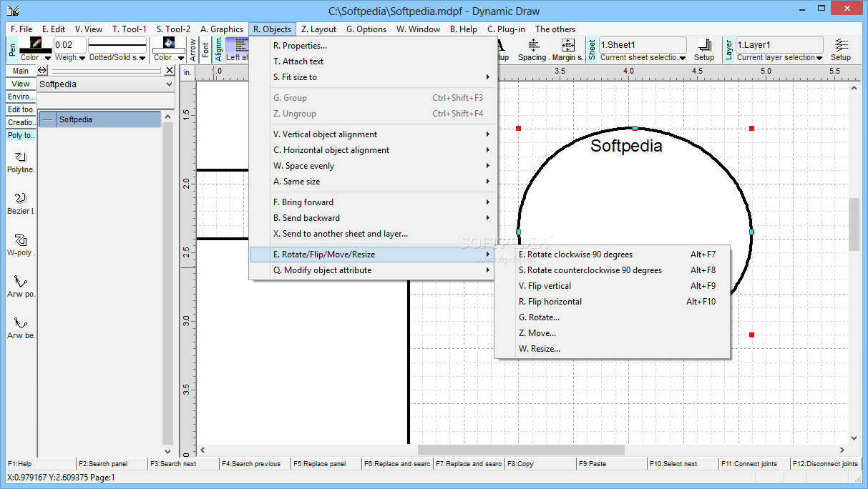Image resolution: width=868 pixels, height=489 pixels.
Task: Select Rotate clockwise 90 degrees
Action: (613, 255)
